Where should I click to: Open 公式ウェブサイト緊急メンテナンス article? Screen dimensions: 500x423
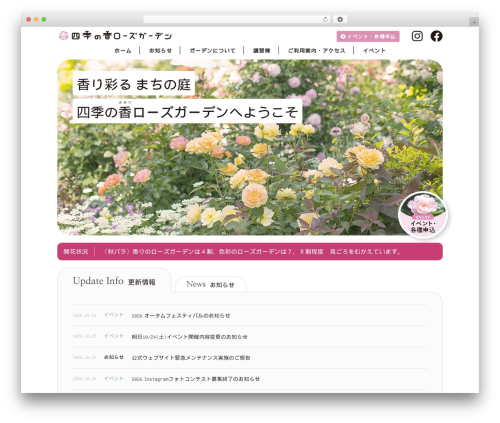[x=191, y=358]
